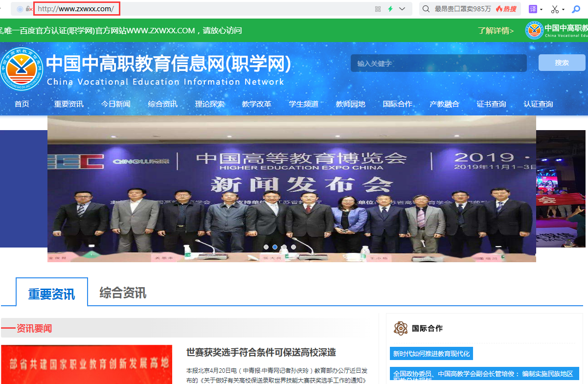The image size is (588, 384).
Task: Click the QR code icon in address bar
Action: [x=378, y=9]
